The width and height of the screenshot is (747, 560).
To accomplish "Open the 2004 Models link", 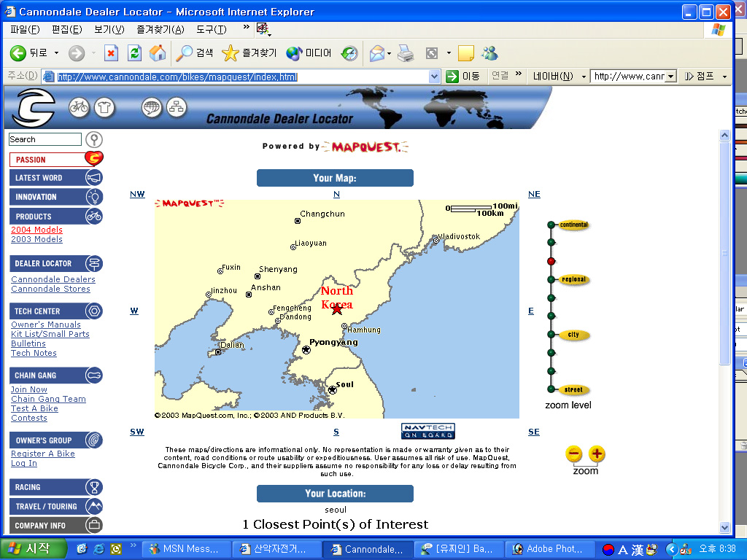I will pyautogui.click(x=36, y=230).
